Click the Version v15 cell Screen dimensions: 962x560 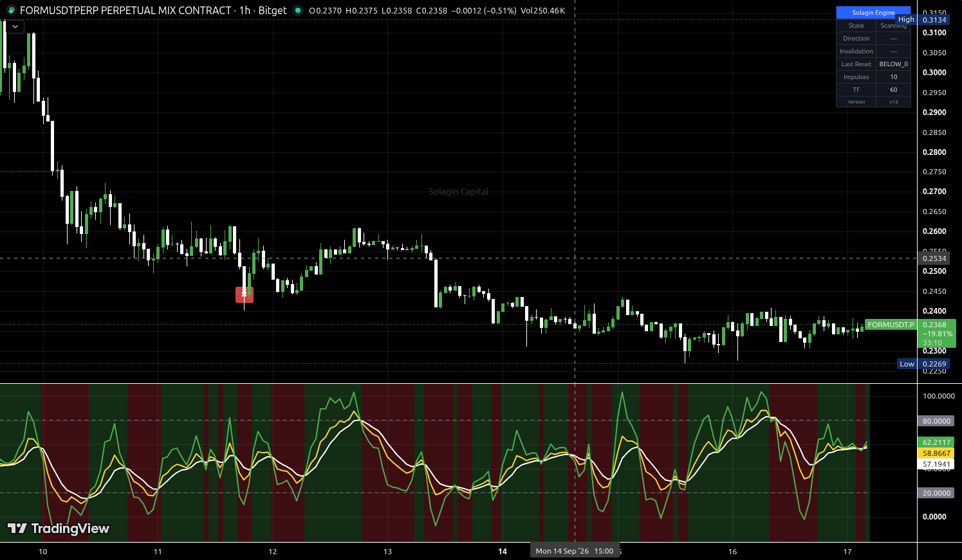click(894, 102)
